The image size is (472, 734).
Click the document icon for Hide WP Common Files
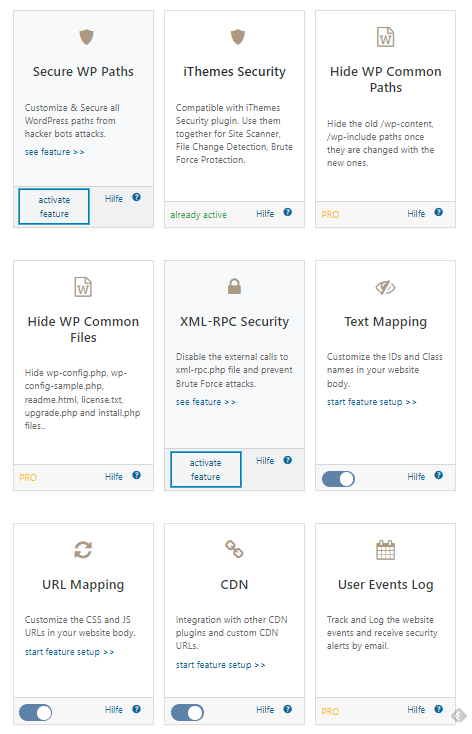tap(83, 287)
